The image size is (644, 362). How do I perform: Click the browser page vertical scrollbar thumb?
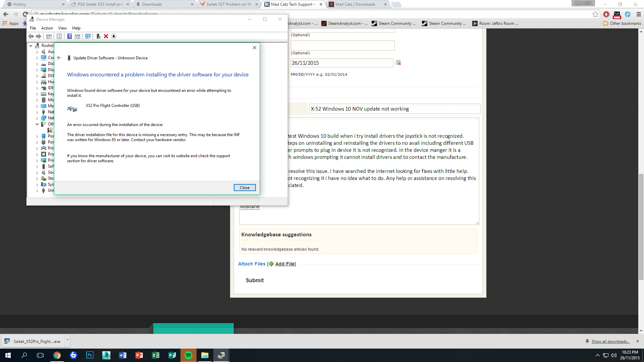[x=641, y=227]
